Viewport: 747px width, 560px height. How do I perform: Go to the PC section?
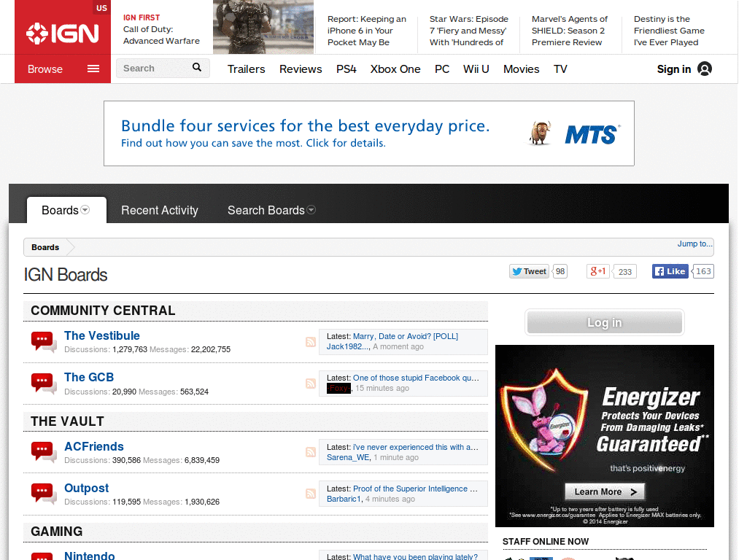442,69
